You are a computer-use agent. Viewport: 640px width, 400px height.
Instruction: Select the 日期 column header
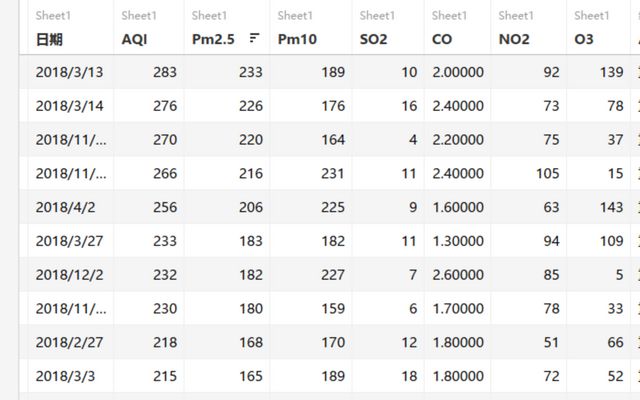[48, 38]
